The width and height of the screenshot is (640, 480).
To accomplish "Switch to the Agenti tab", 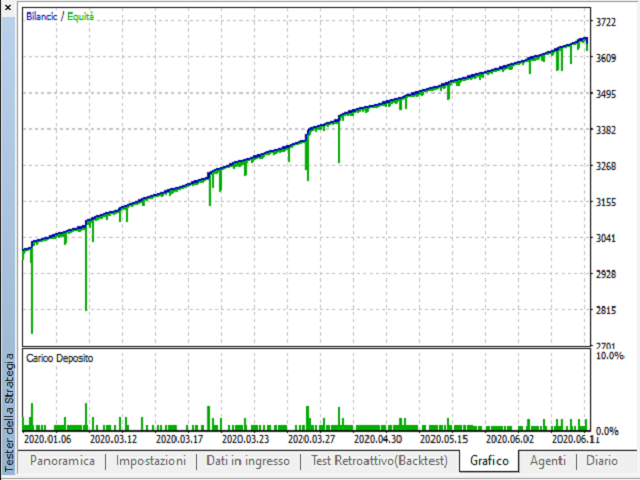I will [547, 461].
